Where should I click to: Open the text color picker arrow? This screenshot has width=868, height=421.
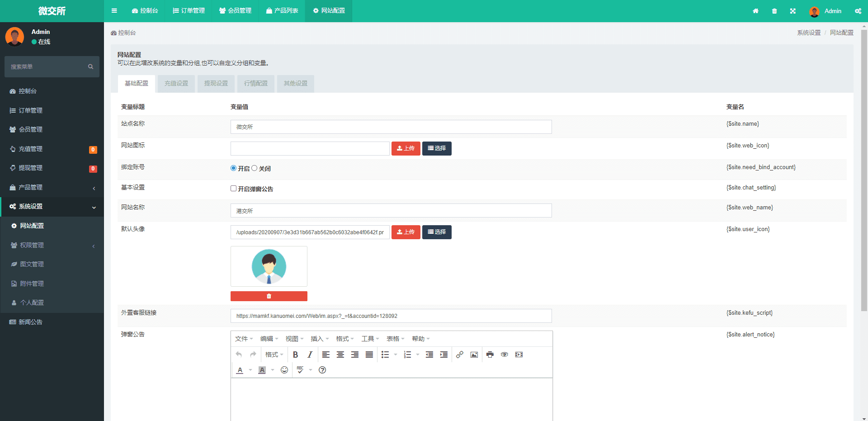(x=250, y=370)
